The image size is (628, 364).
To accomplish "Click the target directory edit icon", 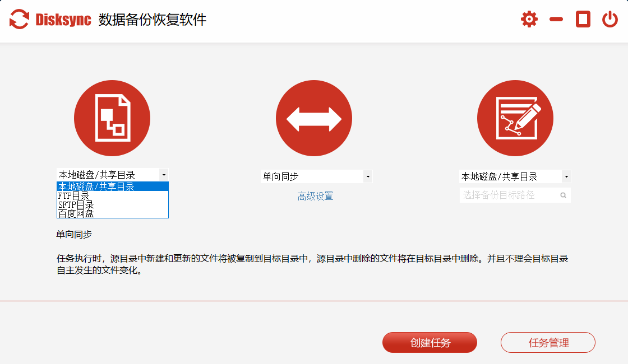I will (x=515, y=118).
